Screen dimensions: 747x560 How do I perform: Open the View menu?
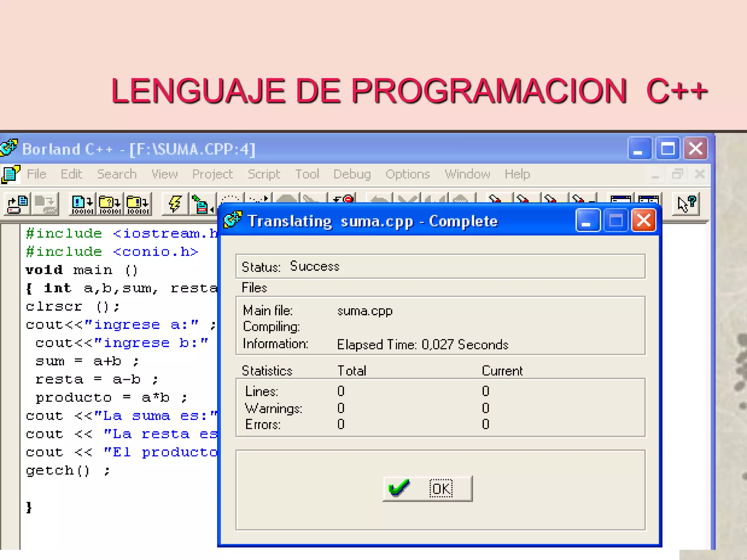[x=165, y=174]
